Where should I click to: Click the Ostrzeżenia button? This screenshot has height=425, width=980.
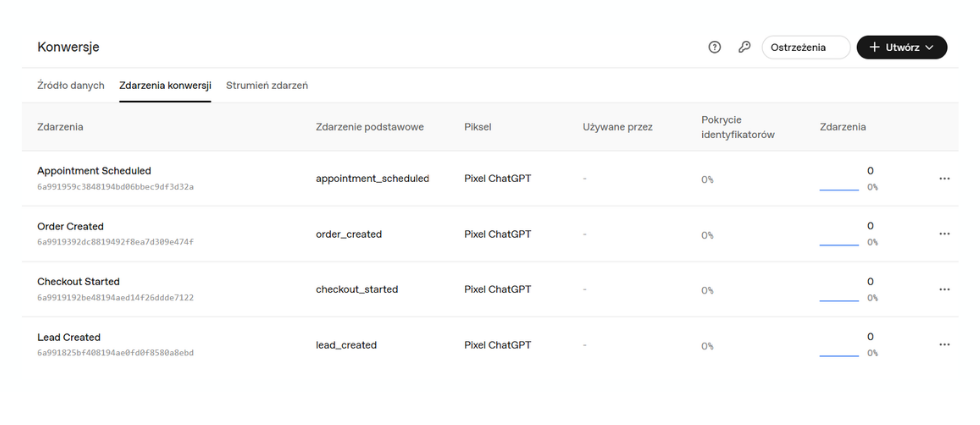click(x=806, y=48)
